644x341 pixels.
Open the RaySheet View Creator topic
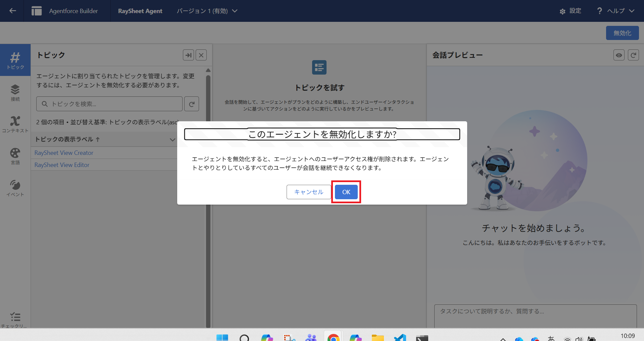coord(64,153)
